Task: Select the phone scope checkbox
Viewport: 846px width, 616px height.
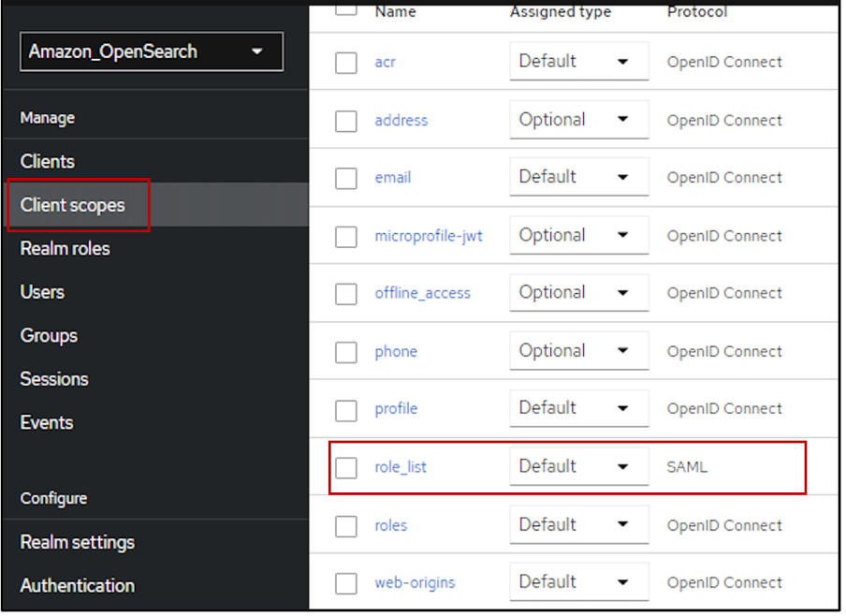Action: pos(346,353)
